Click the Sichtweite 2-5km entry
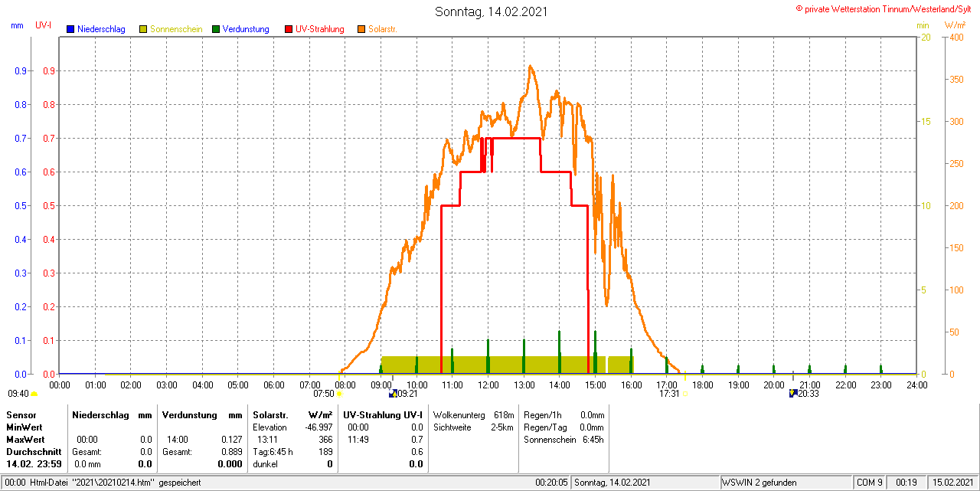Screen dimensions: 980x491 (x=473, y=427)
